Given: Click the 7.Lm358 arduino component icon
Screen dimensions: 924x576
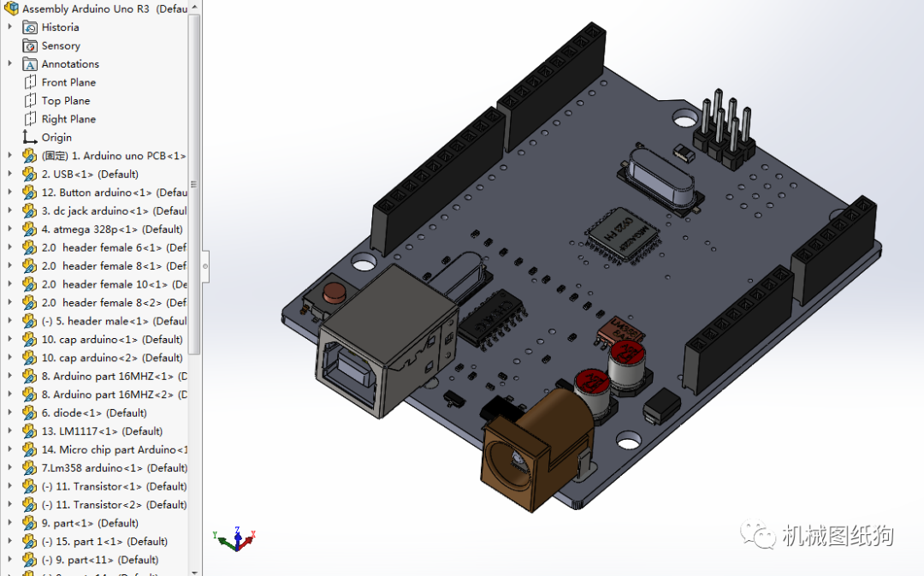Looking at the screenshot, I should pyautogui.click(x=29, y=467).
